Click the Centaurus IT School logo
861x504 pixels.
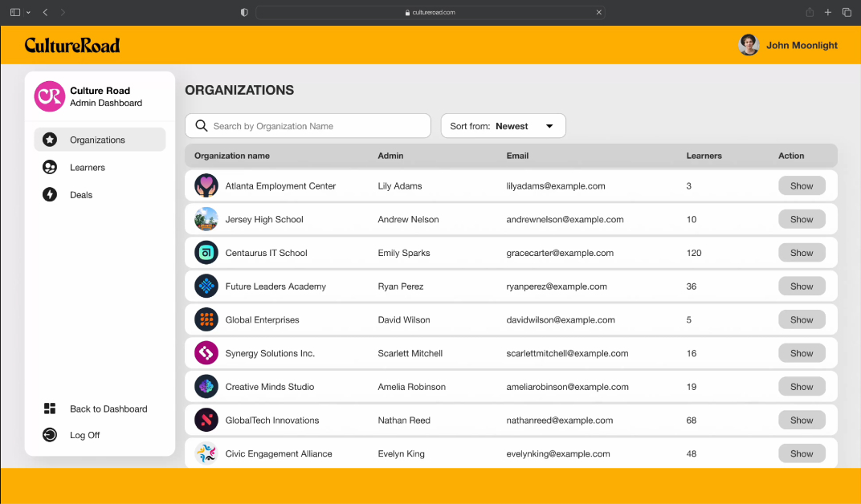coord(206,253)
